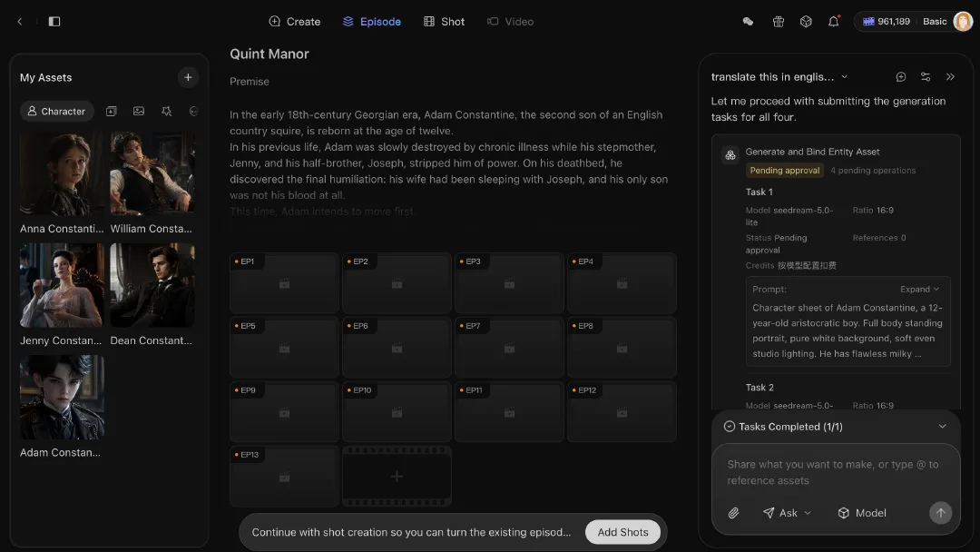Screen dimensions: 980x552
Task: Add new asset with plus icon
Action: tap(188, 77)
